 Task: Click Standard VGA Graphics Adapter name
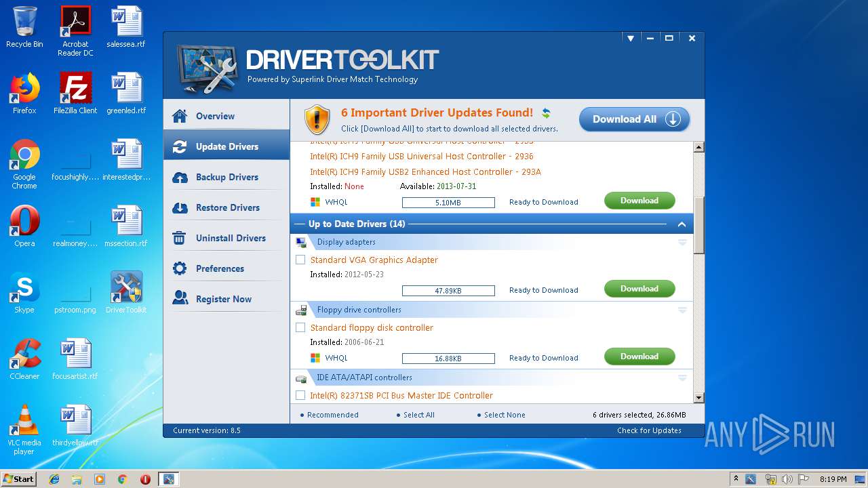pyautogui.click(x=374, y=260)
